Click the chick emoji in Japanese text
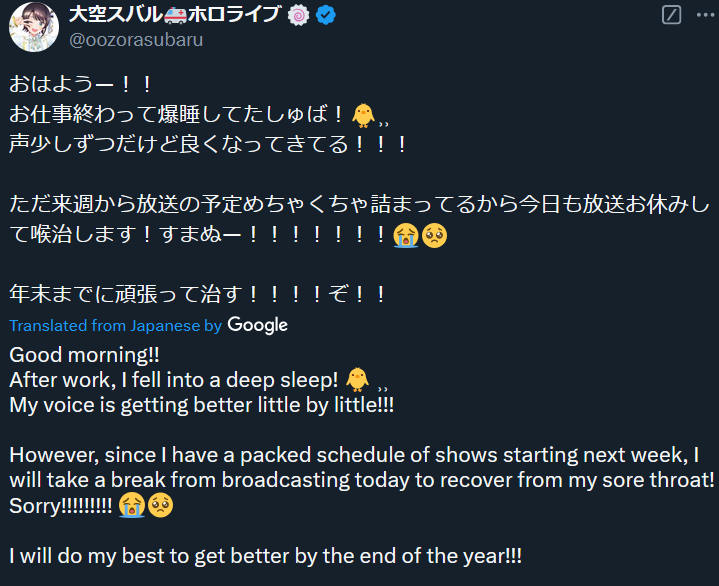This screenshot has height=586, width=719. [x=364, y=115]
